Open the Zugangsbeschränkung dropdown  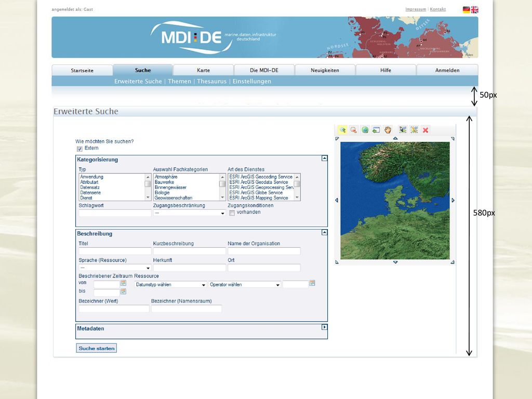[x=189, y=213]
